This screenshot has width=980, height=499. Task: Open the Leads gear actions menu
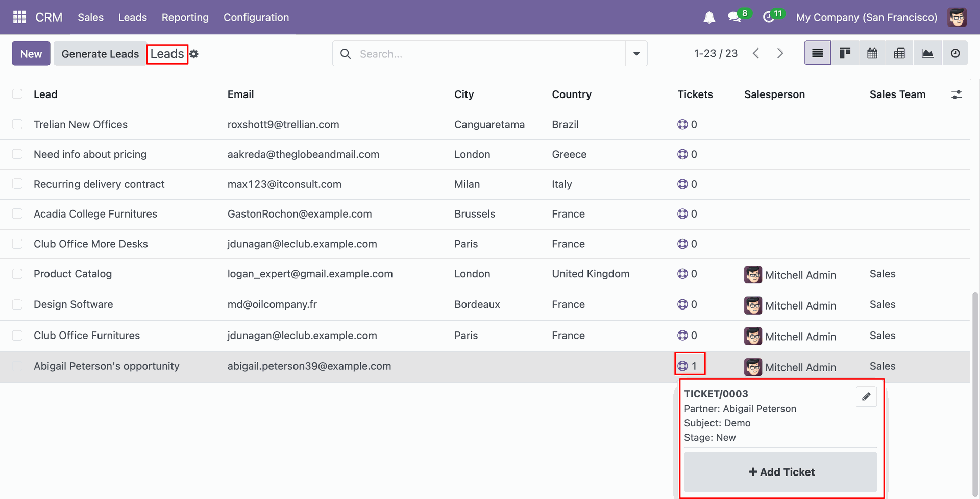[x=194, y=54]
